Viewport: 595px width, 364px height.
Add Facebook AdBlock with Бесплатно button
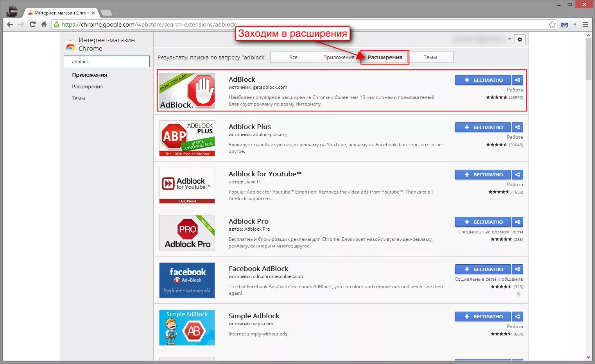(483, 269)
